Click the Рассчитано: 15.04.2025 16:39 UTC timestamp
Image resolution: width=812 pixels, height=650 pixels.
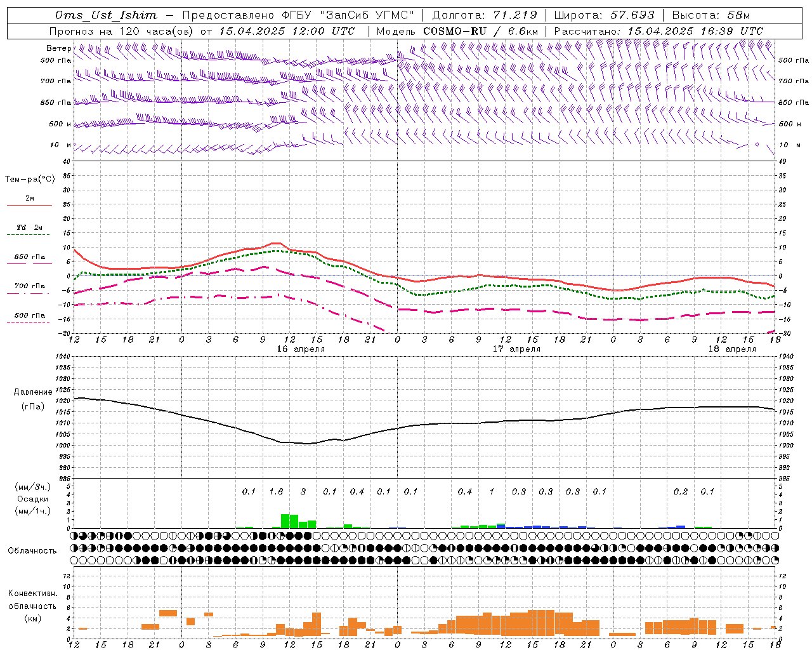pos(658,31)
